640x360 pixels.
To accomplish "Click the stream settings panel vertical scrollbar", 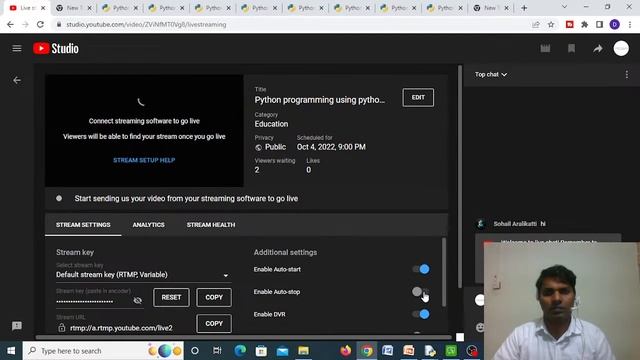I will [444, 271].
